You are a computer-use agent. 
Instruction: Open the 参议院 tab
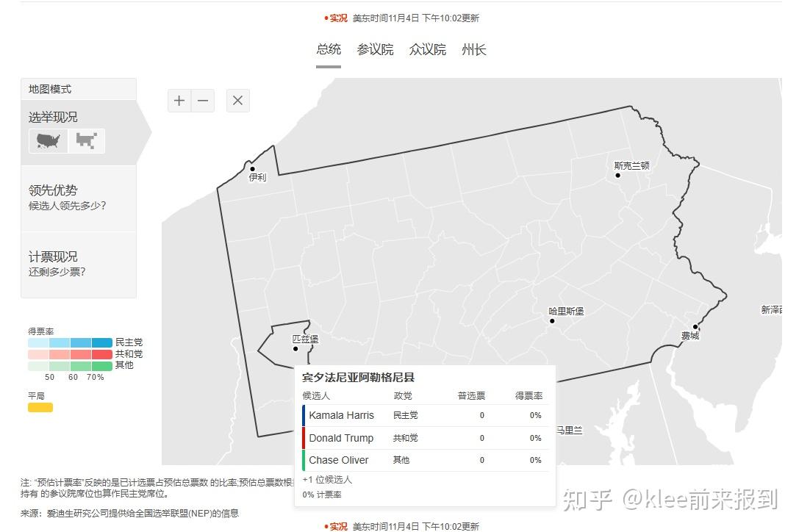click(375, 49)
